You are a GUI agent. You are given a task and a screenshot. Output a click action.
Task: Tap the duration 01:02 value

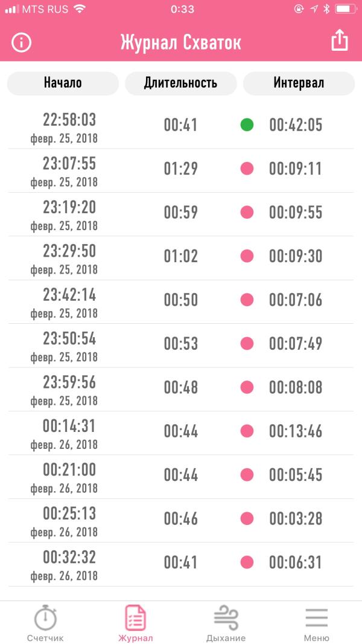(181, 256)
